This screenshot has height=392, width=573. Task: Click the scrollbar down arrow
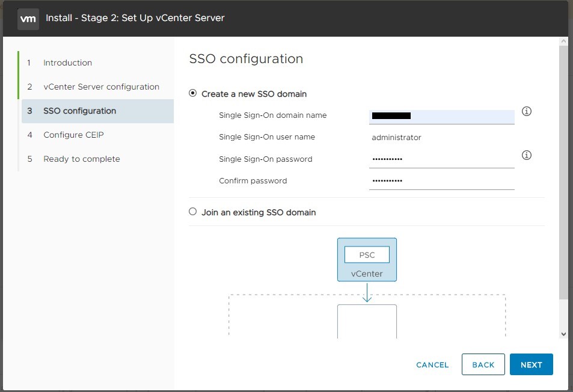pyautogui.click(x=563, y=334)
